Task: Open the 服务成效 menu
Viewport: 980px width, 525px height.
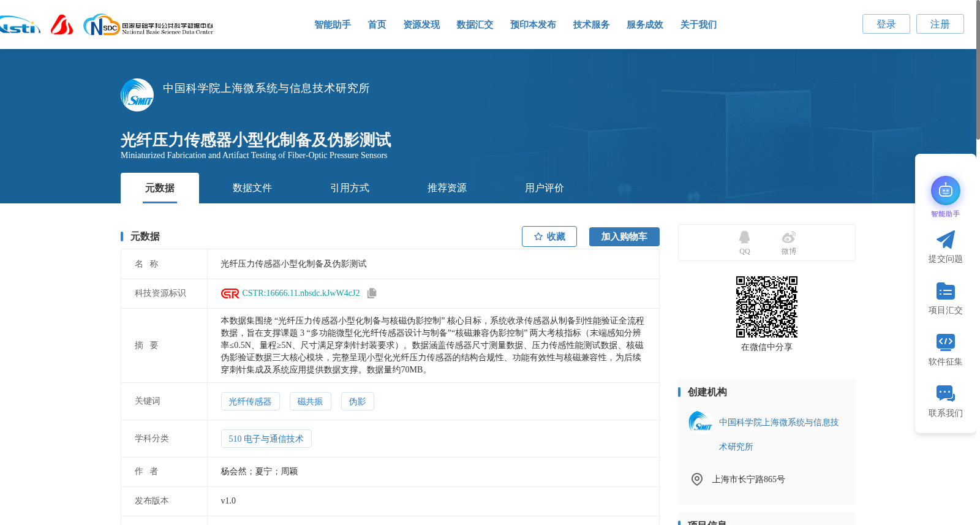Action: click(645, 25)
